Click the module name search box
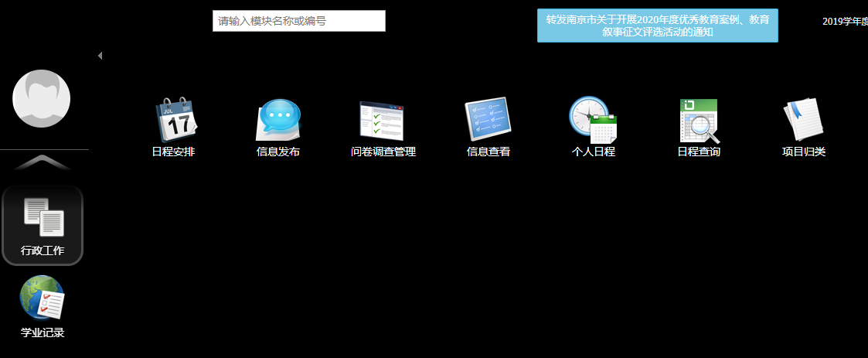Image resolution: width=868 pixels, height=358 pixels. point(298,21)
